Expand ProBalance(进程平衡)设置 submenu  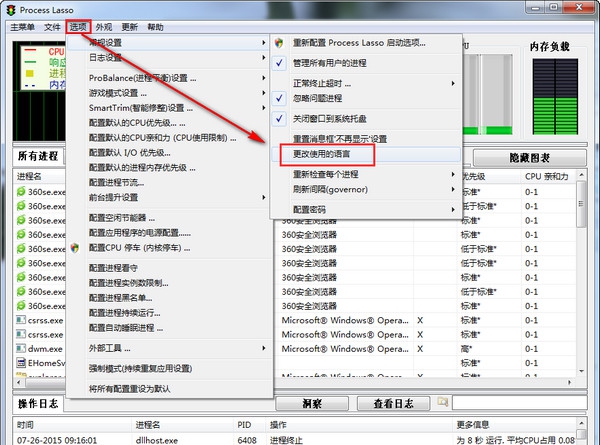click(264, 78)
